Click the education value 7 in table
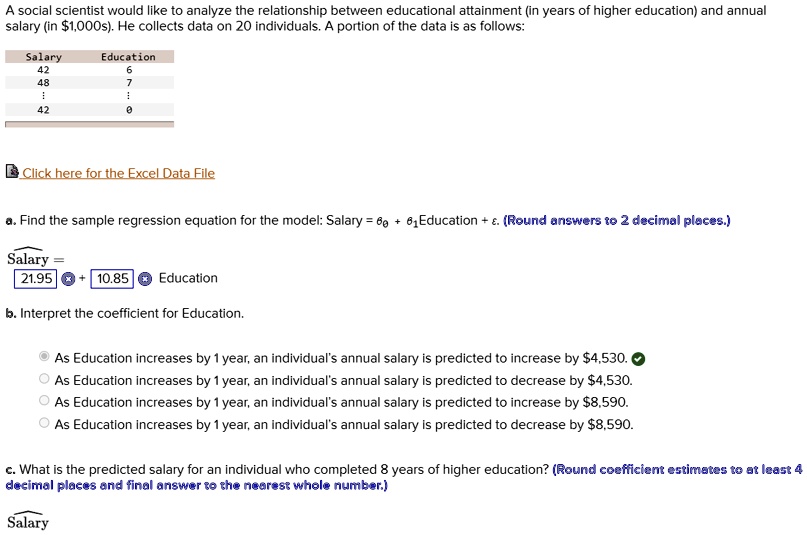The height and width of the screenshot is (535, 807). click(129, 83)
